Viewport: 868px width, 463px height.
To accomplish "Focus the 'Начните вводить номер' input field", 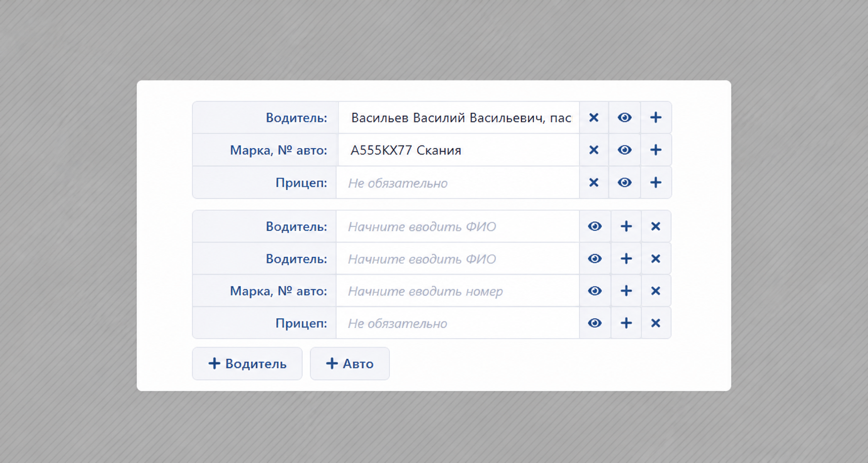I will point(458,291).
